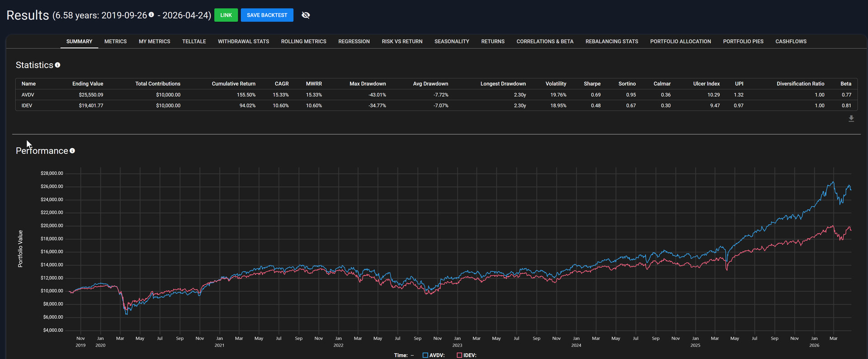Viewport: 868px width, 359px height.
Task: Click the green LINK button
Action: [226, 15]
